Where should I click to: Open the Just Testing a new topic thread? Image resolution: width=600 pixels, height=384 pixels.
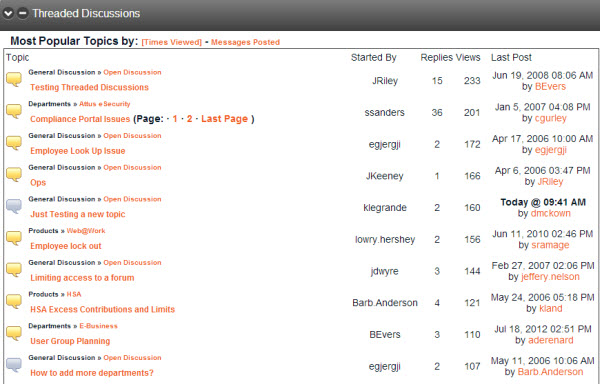click(78, 215)
